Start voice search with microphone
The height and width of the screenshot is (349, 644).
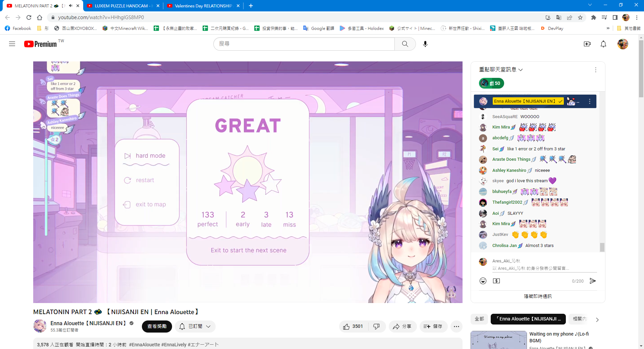pos(425,44)
